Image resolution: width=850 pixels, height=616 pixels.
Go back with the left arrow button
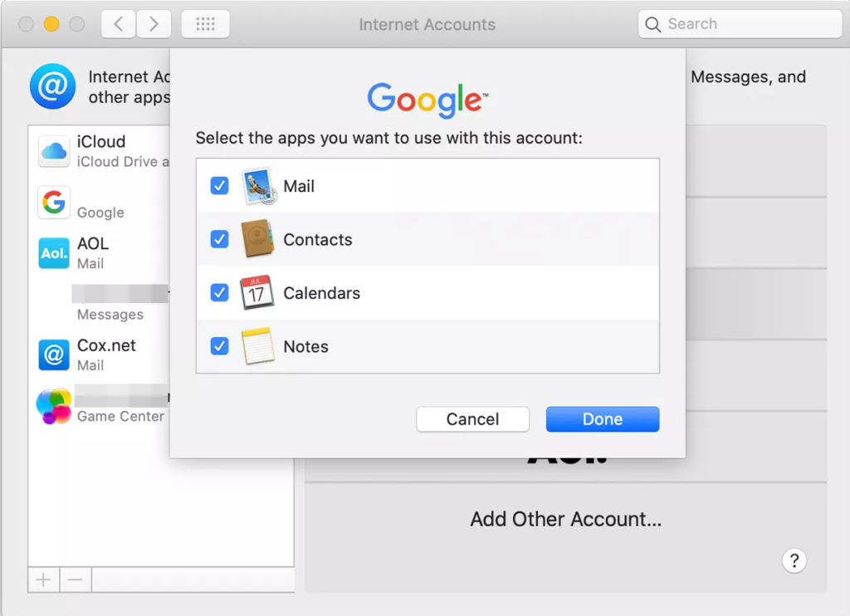tap(119, 24)
